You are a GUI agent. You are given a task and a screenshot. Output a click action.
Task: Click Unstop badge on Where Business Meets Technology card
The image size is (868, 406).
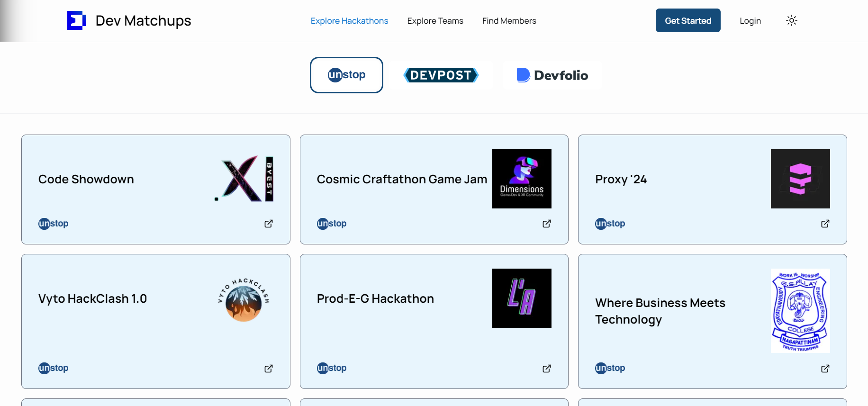click(610, 368)
